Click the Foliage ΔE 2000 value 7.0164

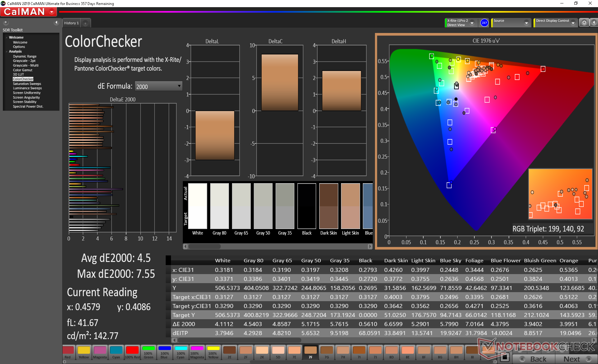tap(475, 324)
